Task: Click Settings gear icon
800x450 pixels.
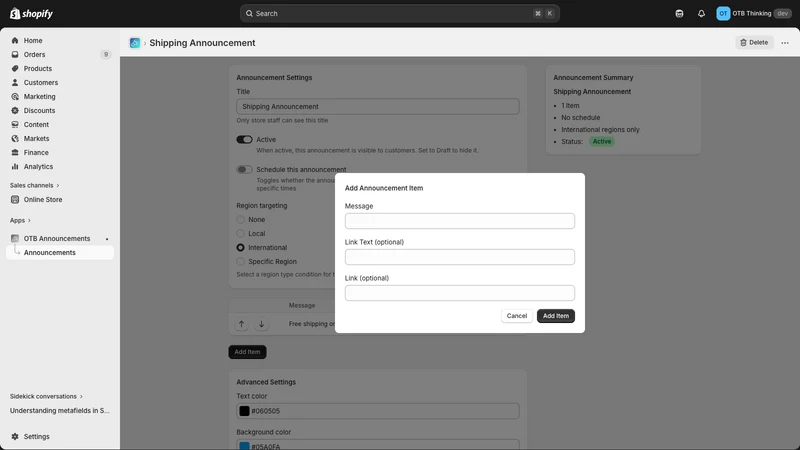Action: (x=15, y=437)
